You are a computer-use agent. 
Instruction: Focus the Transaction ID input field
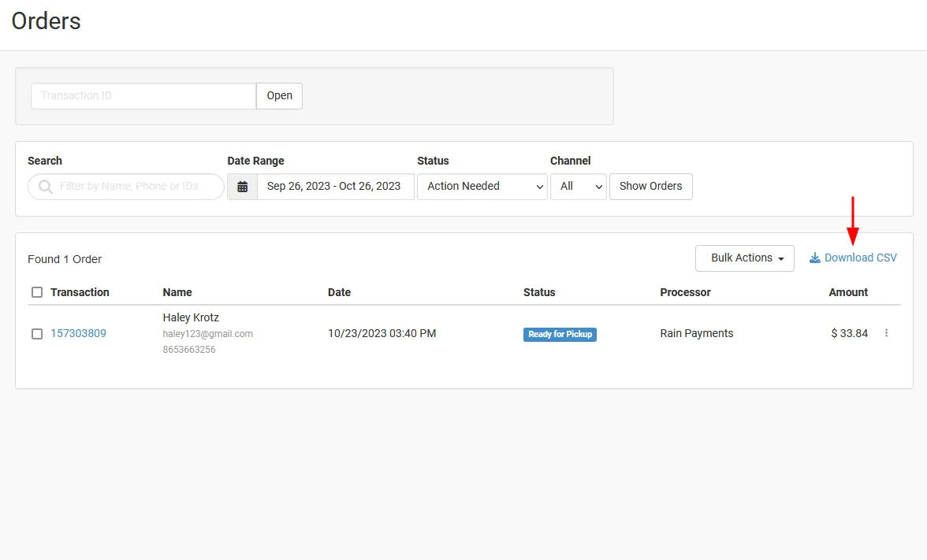coord(143,96)
